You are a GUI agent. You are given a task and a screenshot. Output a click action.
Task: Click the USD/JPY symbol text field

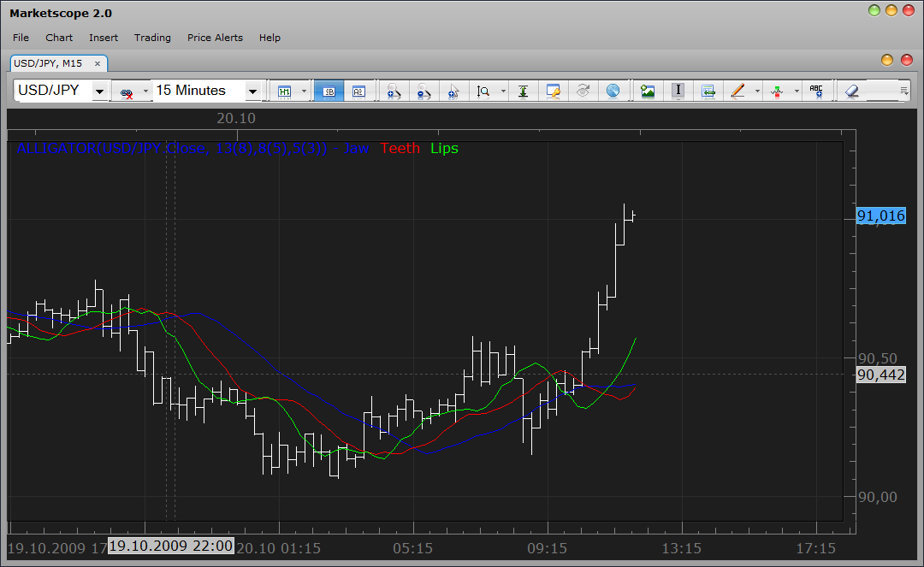point(53,91)
